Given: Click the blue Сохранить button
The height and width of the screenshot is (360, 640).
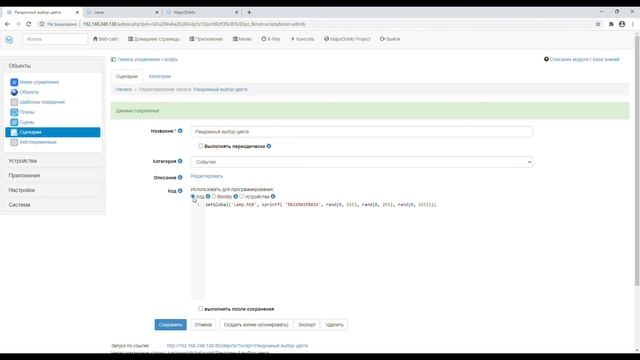Looking at the screenshot, I should tap(171, 325).
